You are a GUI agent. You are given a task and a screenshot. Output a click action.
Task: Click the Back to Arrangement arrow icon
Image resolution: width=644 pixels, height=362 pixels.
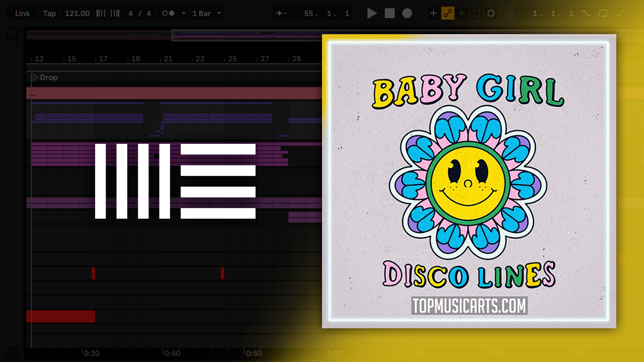click(462, 13)
